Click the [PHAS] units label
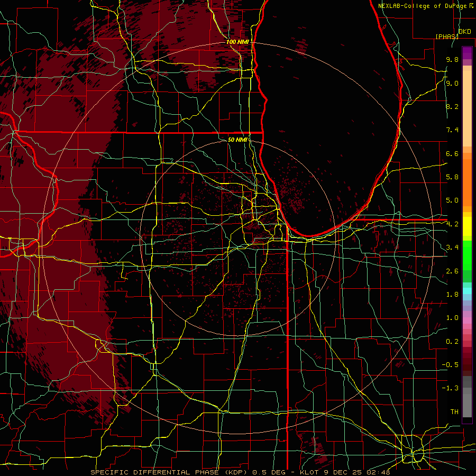Image resolution: width=476 pixels, height=476 pixels. (447, 36)
